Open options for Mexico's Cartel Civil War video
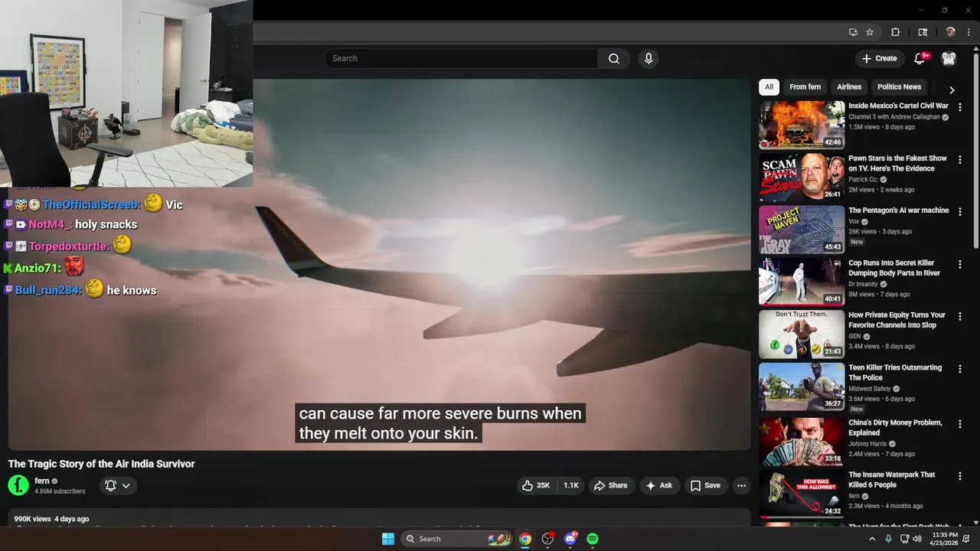The image size is (980, 551). tap(960, 108)
